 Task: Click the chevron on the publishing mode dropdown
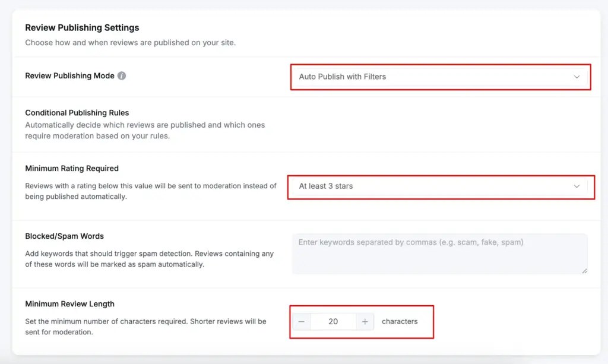pyautogui.click(x=576, y=77)
